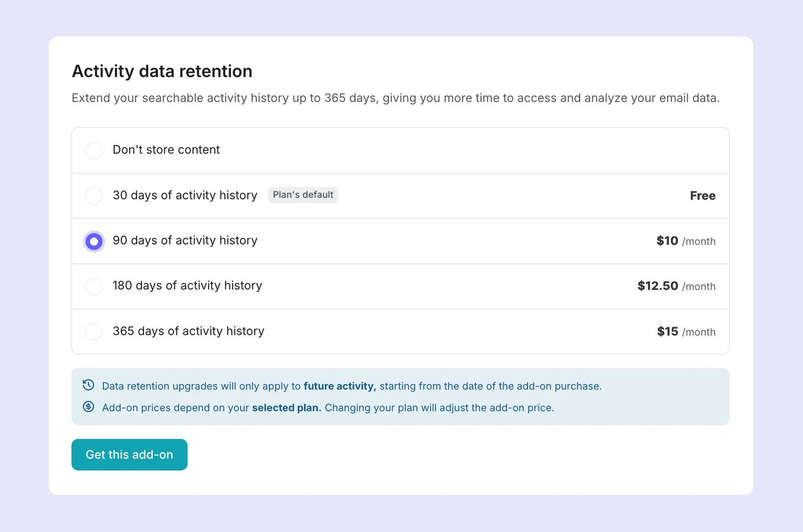The height and width of the screenshot is (532, 803).
Task: Click the "30 days of activity history" label
Action: click(185, 196)
